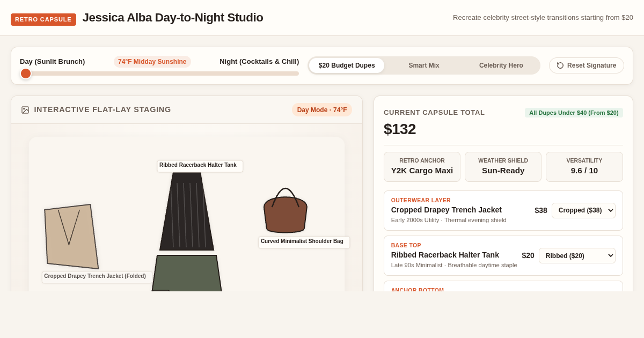Open the Ribbed ($20) base top dropdown
644x338 pixels.
[577, 255]
